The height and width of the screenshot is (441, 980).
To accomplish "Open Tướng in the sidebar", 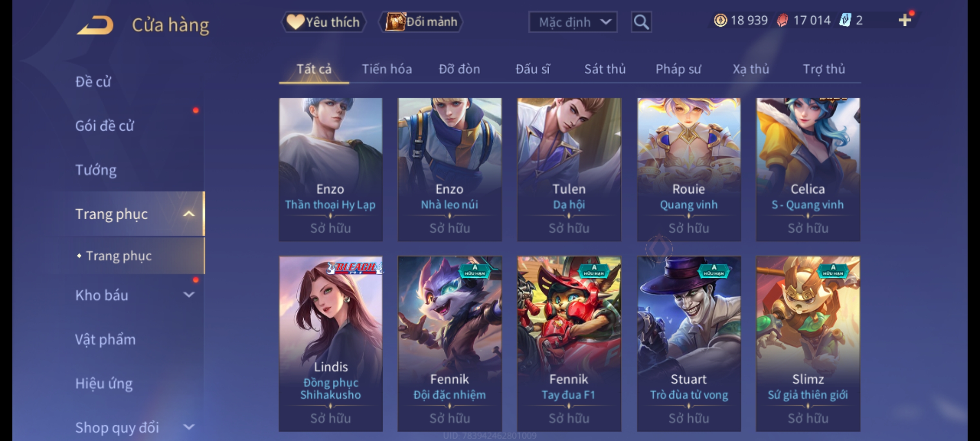I will pos(96,170).
